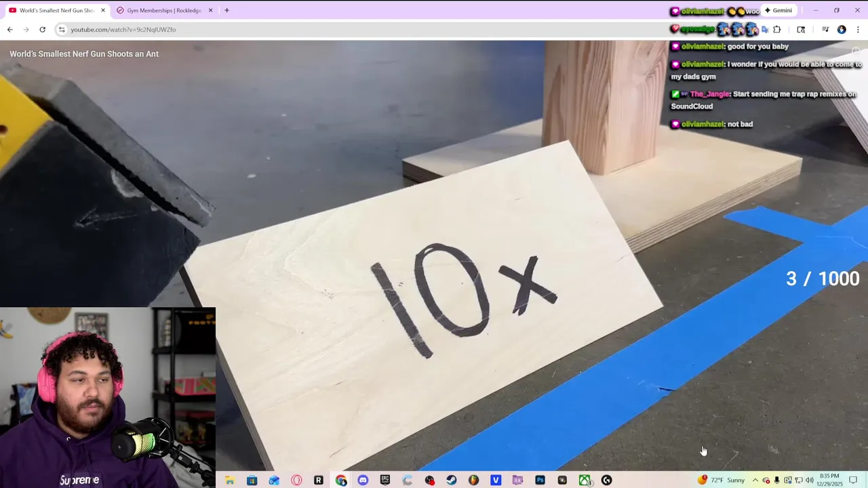Open the media controls music icon
The height and width of the screenshot is (488, 868).
tap(825, 30)
